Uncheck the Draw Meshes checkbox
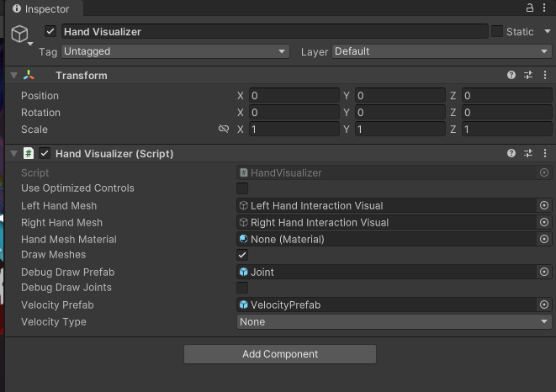Image resolution: width=556 pixels, height=392 pixels. [242, 255]
